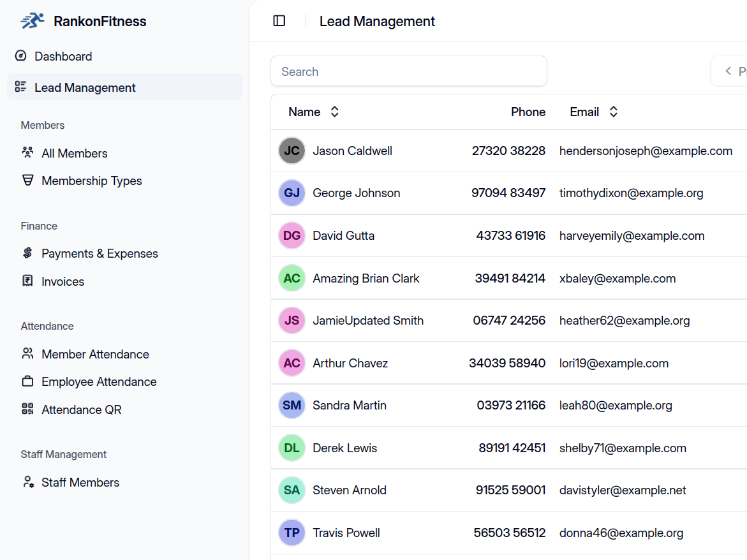Click the Invoices receipt icon

(x=27, y=281)
